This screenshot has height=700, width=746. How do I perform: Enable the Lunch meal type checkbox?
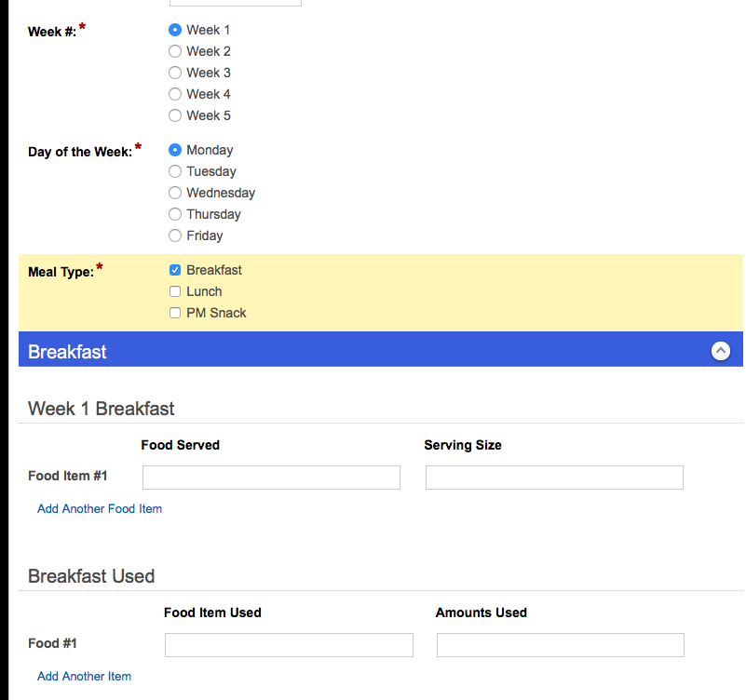click(x=175, y=291)
